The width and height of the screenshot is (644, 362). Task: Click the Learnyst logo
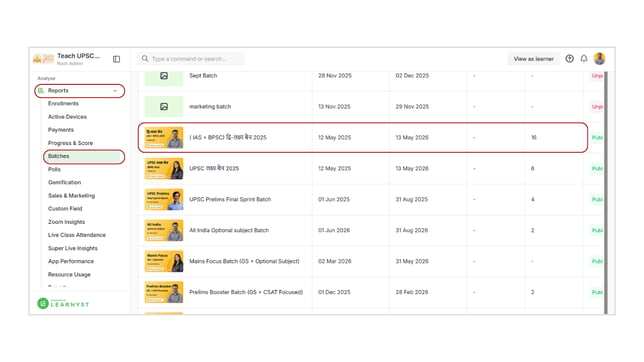click(x=63, y=303)
